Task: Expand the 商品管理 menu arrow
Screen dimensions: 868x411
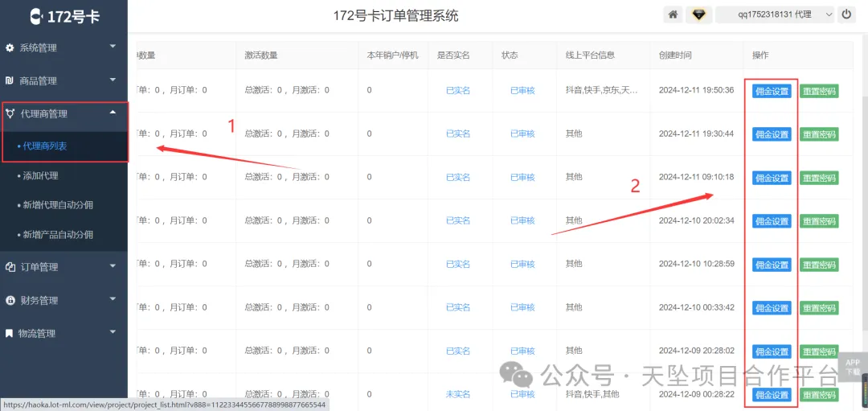Action: (x=113, y=79)
